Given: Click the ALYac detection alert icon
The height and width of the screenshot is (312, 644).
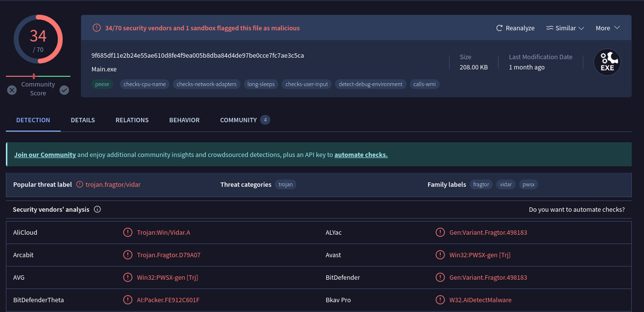Looking at the screenshot, I should (440, 233).
